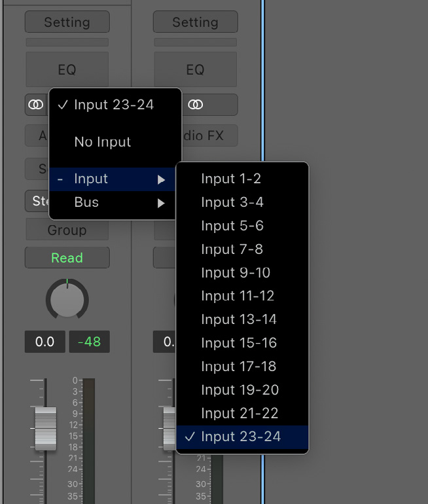Image resolution: width=428 pixels, height=504 pixels.
Task: Choose No Input from the menu
Action: tap(115, 142)
